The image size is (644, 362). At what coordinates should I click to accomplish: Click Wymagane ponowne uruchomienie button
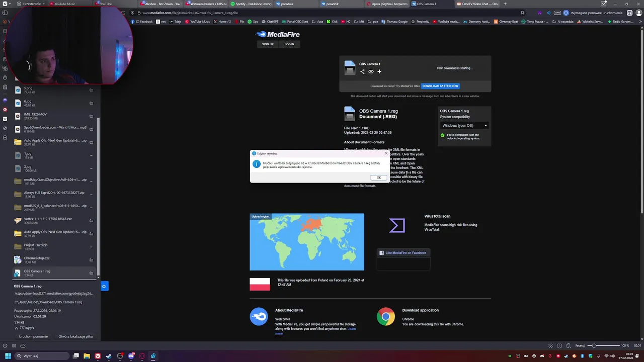(x=593, y=13)
